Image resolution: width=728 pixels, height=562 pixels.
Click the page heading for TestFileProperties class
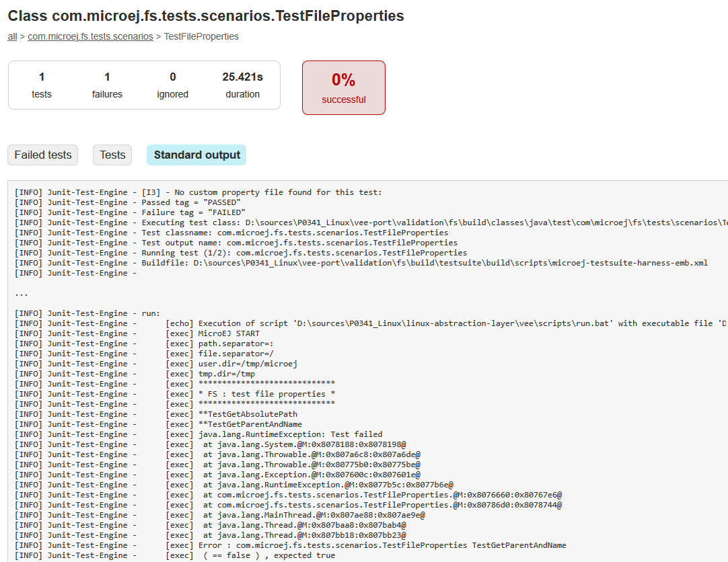(205, 15)
